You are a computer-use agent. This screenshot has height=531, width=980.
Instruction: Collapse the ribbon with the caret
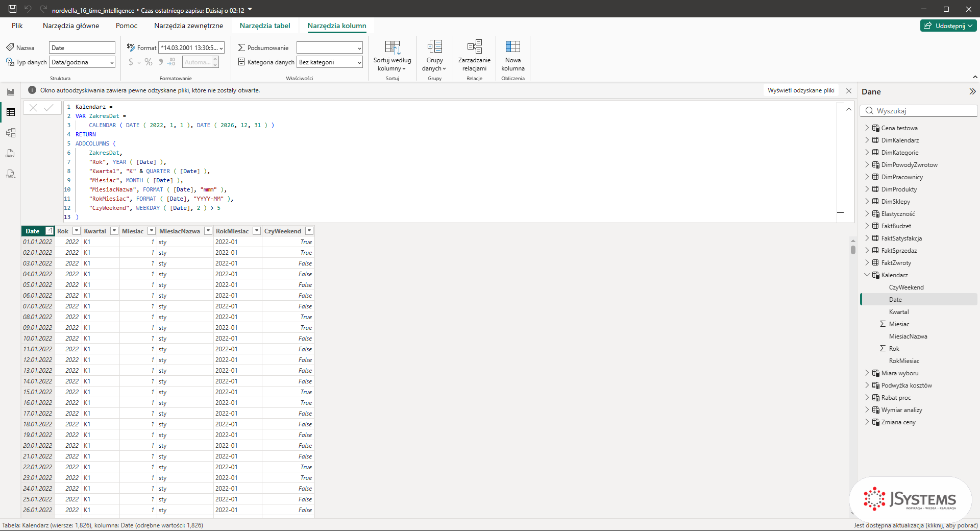click(x=975, y=77)
